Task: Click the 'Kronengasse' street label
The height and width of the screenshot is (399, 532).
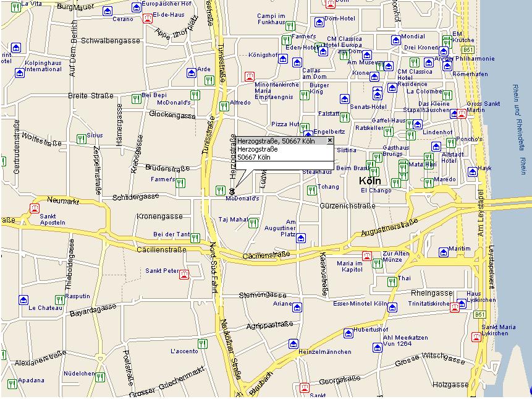Action: click(x=159, y=217)
